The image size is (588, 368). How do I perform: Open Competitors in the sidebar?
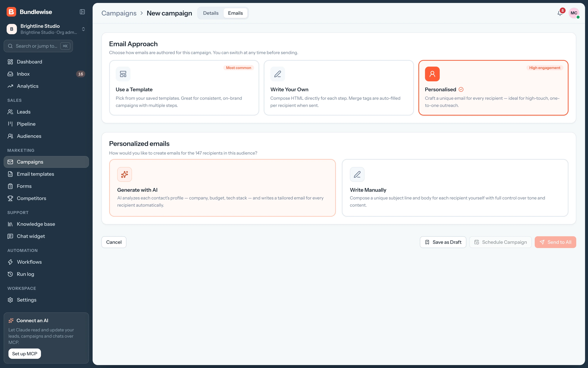pos(46,198)
